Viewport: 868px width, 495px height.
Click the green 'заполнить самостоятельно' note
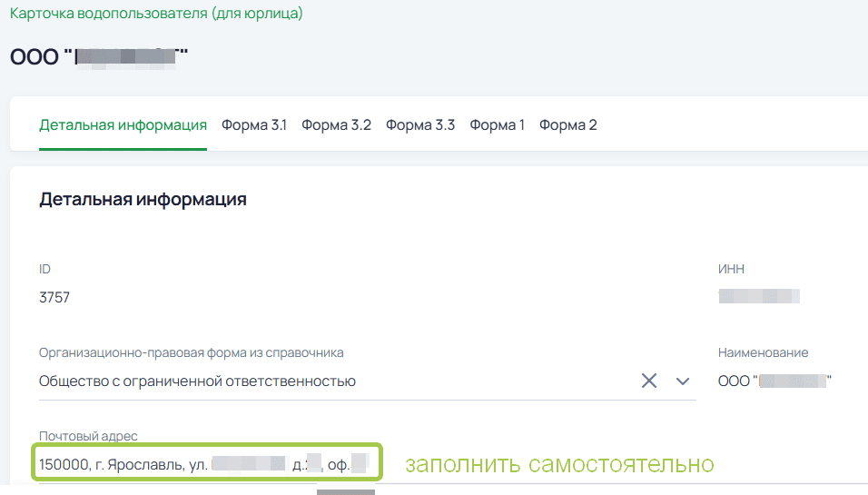click(559, 465)
